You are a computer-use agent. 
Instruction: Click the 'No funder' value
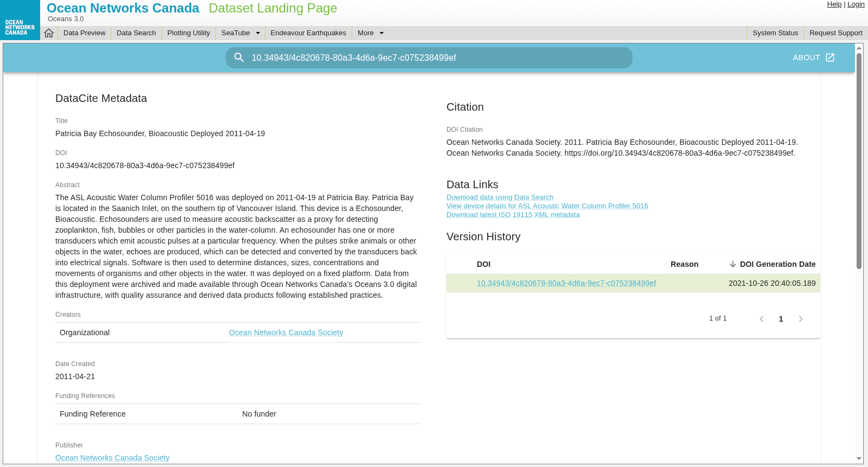(x=259, y=414)
